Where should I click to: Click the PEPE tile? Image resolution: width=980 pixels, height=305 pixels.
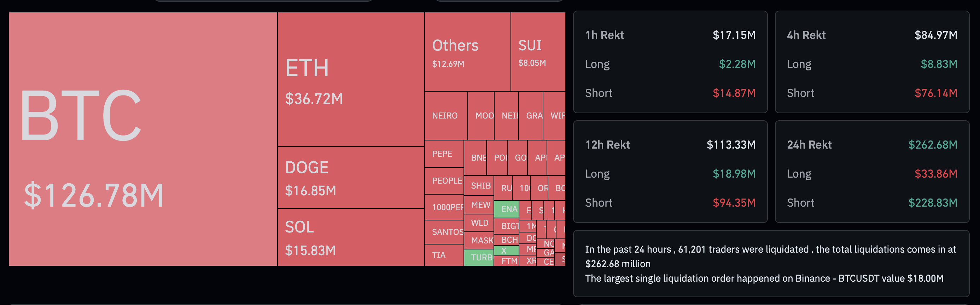click(443, 154)
